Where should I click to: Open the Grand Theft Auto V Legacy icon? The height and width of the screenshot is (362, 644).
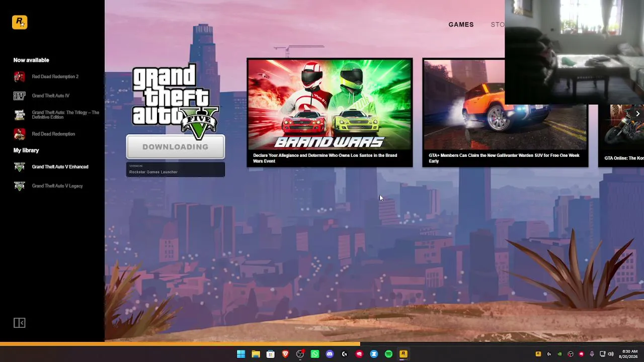point(19,186)
